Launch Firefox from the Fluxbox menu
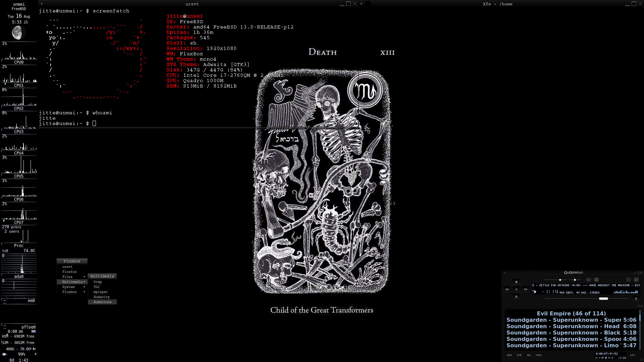 [x=72, y=272]
